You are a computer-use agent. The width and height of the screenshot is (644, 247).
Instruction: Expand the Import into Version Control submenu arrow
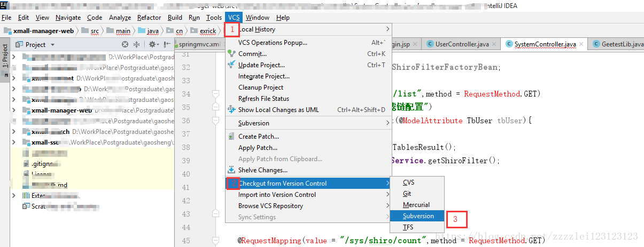(388, 195)
